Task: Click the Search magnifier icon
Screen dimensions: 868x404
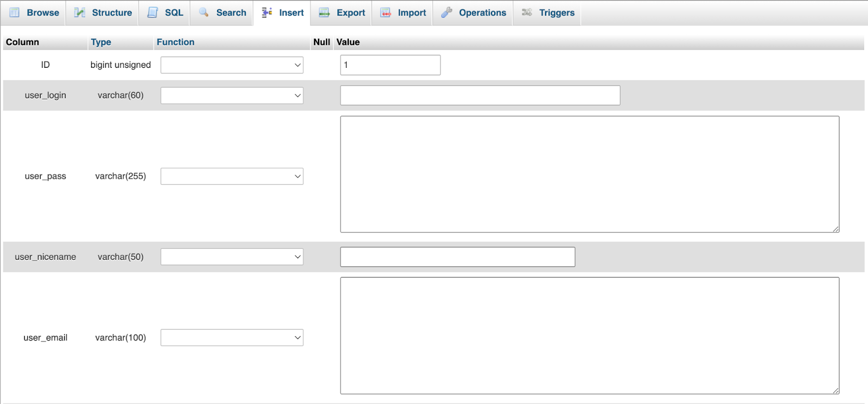Action: (x=204, y=12)
